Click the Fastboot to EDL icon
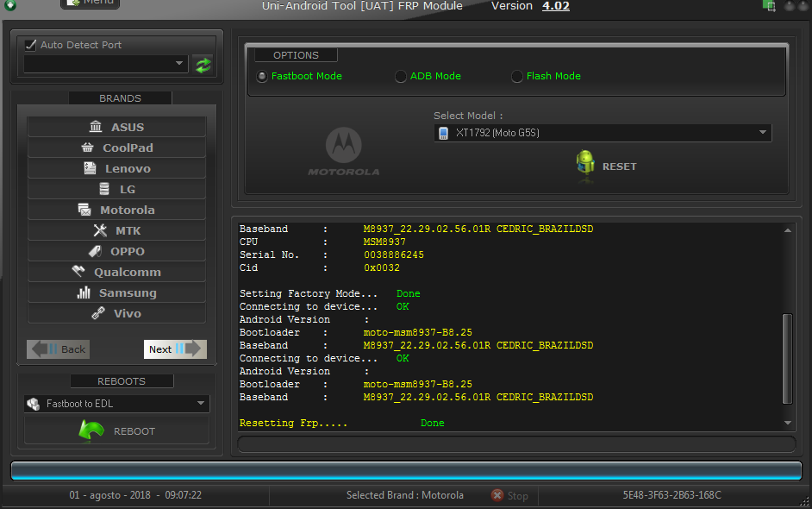 point(34,404)
